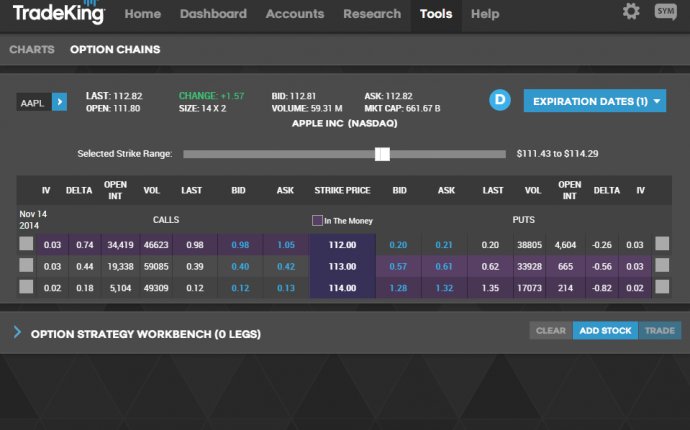The width and height of the screenshot is (690, 430).
Task: Click the strike range slider handle
Action: pos(382,154)
